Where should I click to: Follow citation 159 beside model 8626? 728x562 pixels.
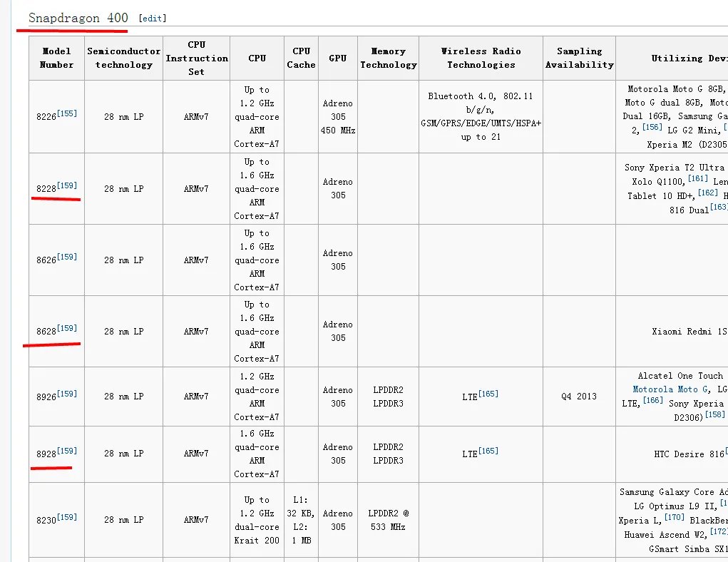(x=67, y=257)
